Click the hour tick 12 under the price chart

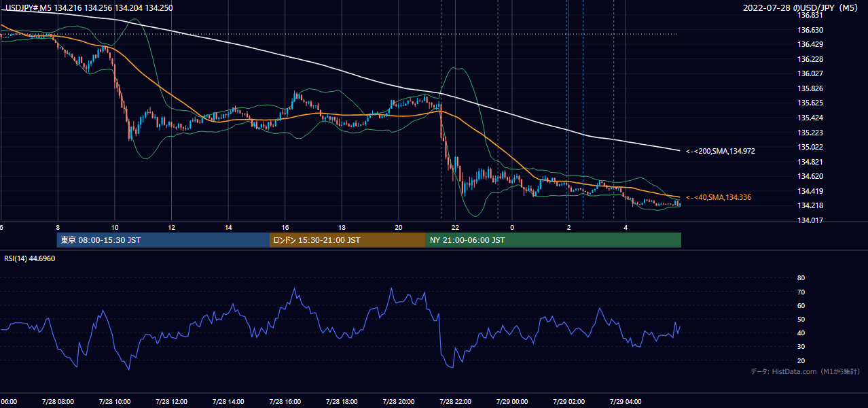pos(172,227)
